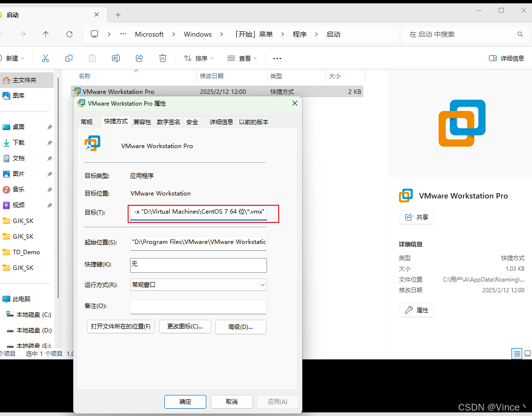Switch to the details list view icon
Screen dimensions: 532x416
pyautogui.click(x=517, y=353)
